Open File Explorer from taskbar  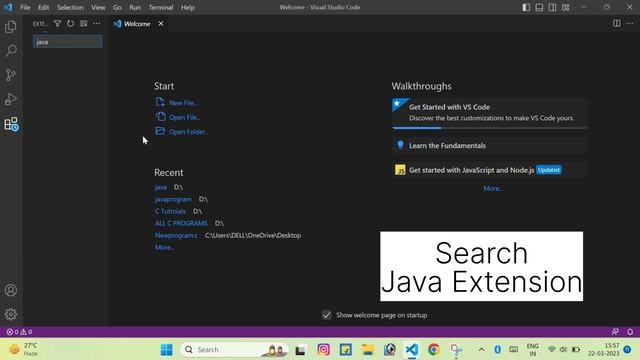(x=367, y=350)
